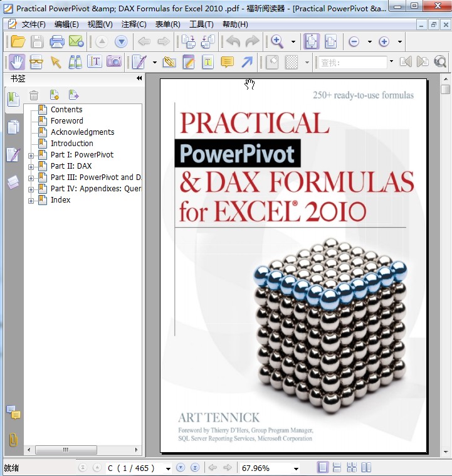The image size is (452, 476).
Task: Activate the Fit Page view icon
Action: point(312,41)
